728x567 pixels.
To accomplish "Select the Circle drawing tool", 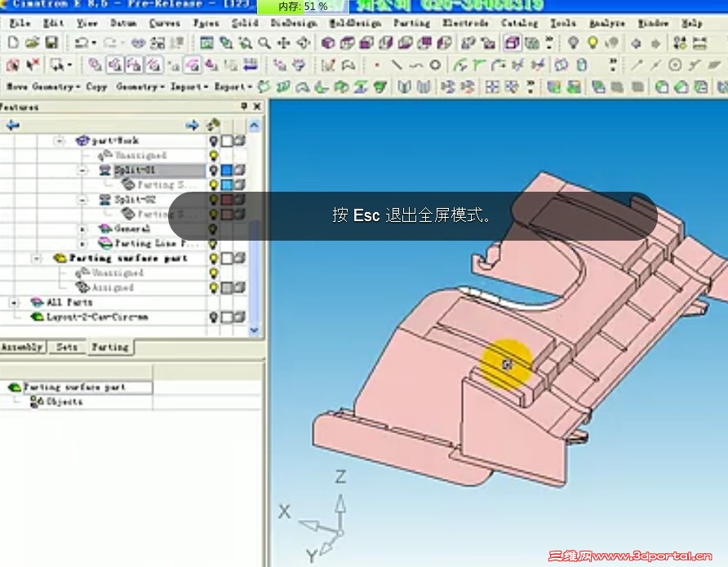I will pyautogui.click(x=435, y=65).
